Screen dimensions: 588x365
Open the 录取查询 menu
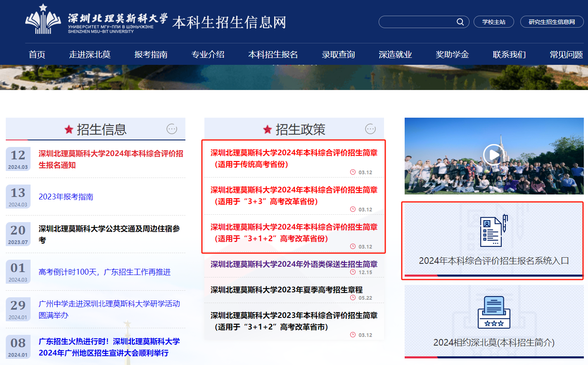point(338,55)
